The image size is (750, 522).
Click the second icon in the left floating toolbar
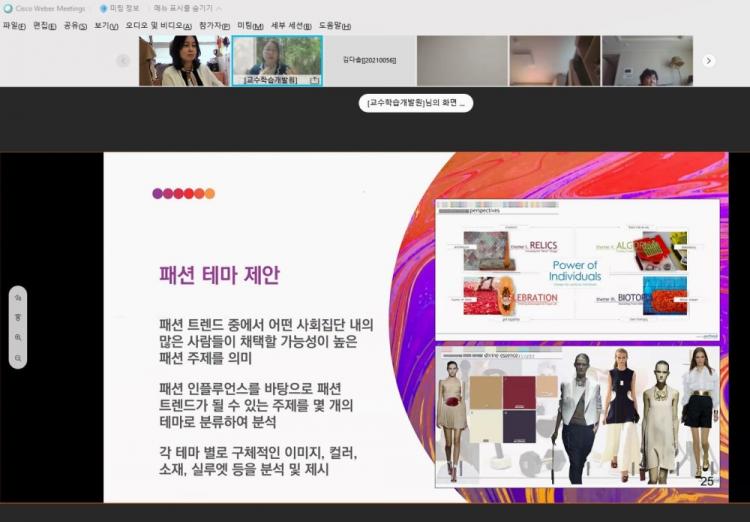click(x=18, y=317)
